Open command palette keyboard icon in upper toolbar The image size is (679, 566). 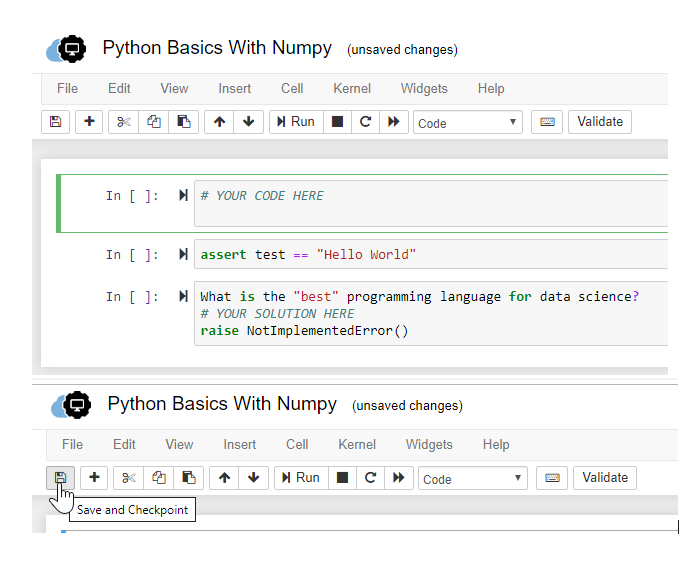click(547, 122)
